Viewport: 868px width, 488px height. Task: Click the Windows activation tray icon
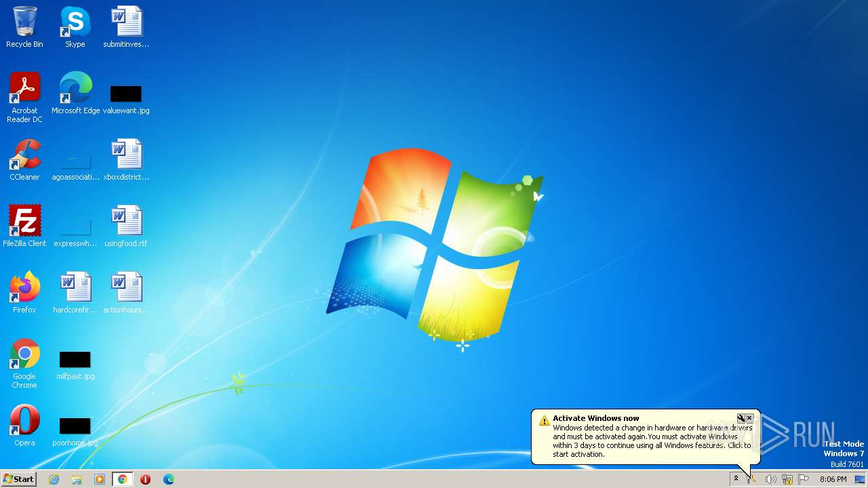tap(751, 479)
